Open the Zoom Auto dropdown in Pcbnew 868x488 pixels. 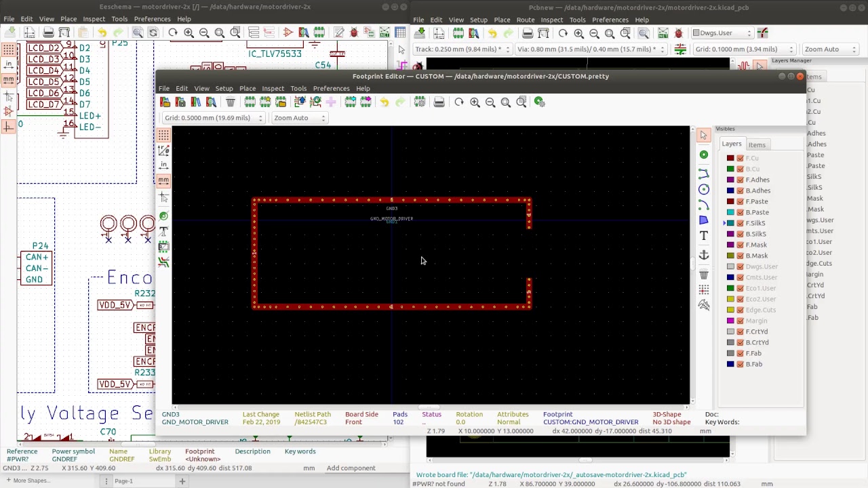coord(829,49)
